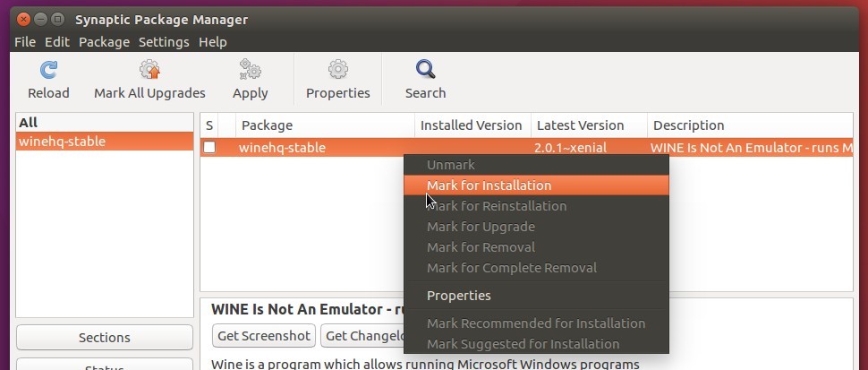Screen dimensions: 868x370
Task: Click the Apply gears icon
Action: [x=251, y=70]
